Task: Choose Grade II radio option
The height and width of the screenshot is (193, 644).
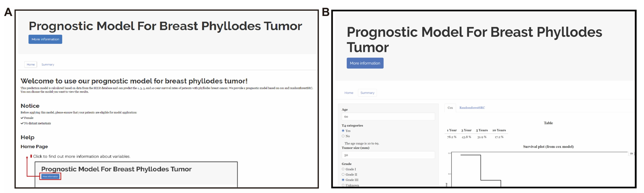Action: tap(343, 174)
